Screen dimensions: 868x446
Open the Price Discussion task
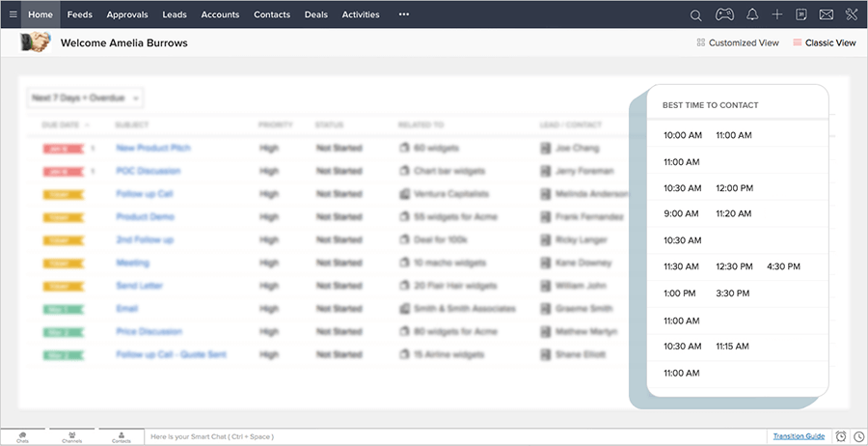[x=149, y=331]
